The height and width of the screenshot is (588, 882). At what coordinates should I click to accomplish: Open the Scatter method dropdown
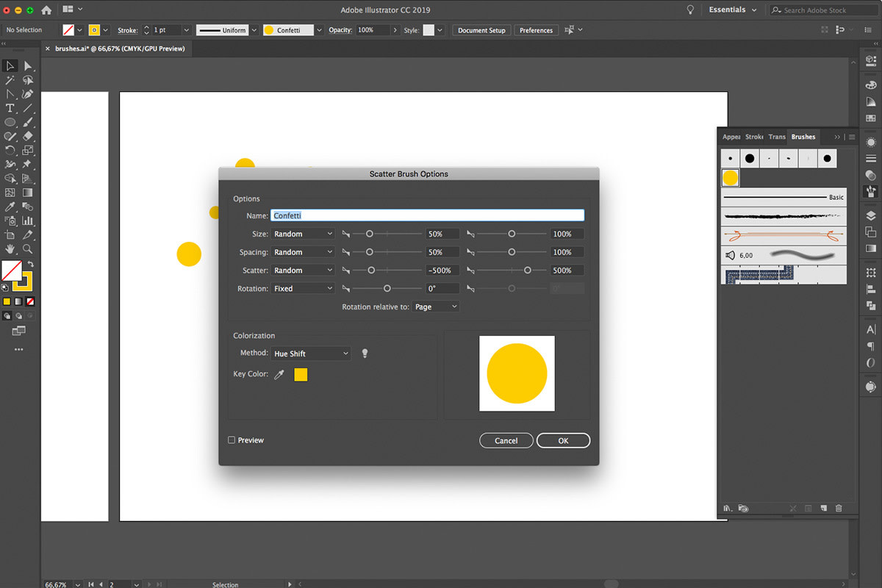(303, 270)
